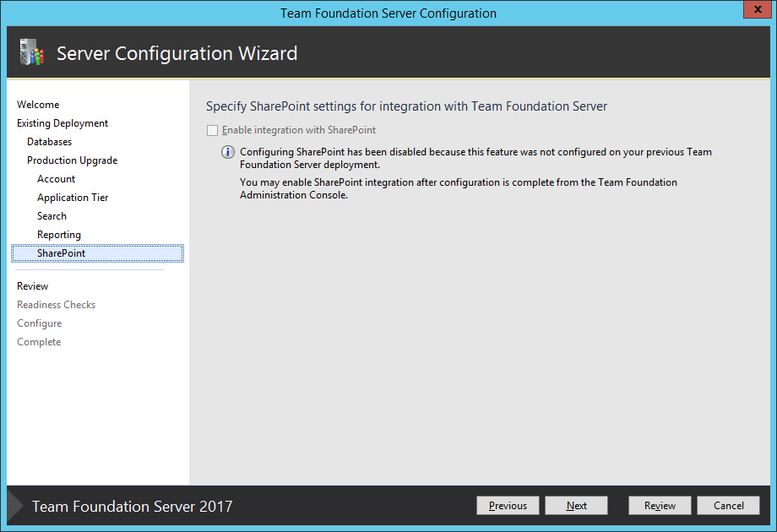Jump to the Account step
This screenshot has width=777, height=532.
(x=56, y=179)
